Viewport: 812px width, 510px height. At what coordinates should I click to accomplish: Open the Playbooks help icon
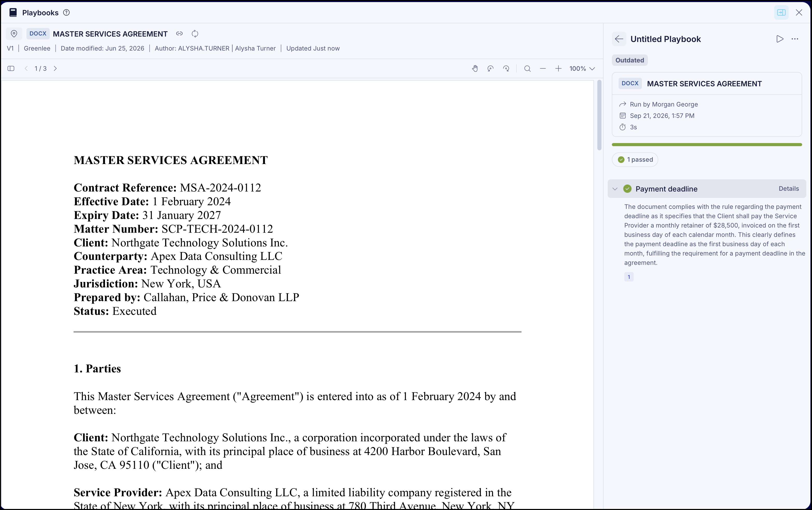point(66,12)
